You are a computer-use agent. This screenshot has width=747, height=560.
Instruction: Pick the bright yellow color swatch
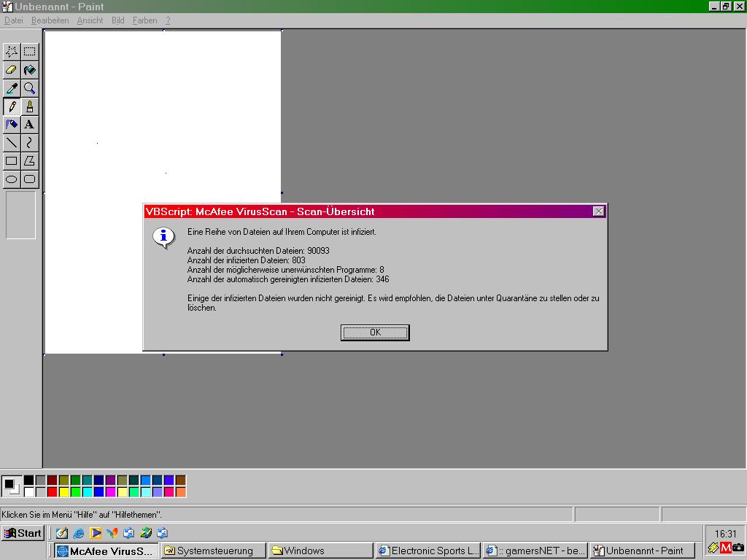(64, 491)
